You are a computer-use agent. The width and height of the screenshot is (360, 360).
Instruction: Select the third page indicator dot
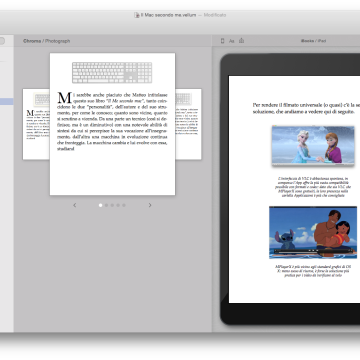click(112, 205)
